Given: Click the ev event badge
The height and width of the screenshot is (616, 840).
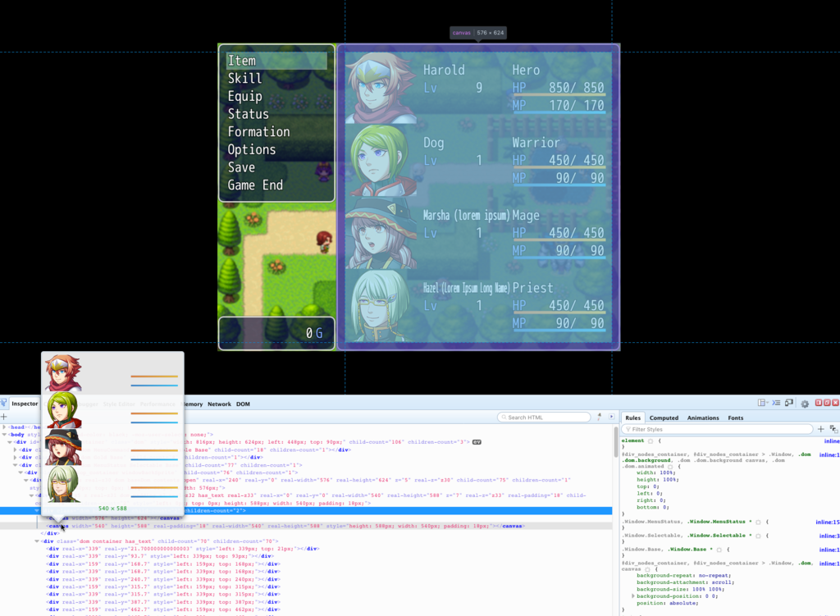Looking at the screenshot, I should pos(477,441).
